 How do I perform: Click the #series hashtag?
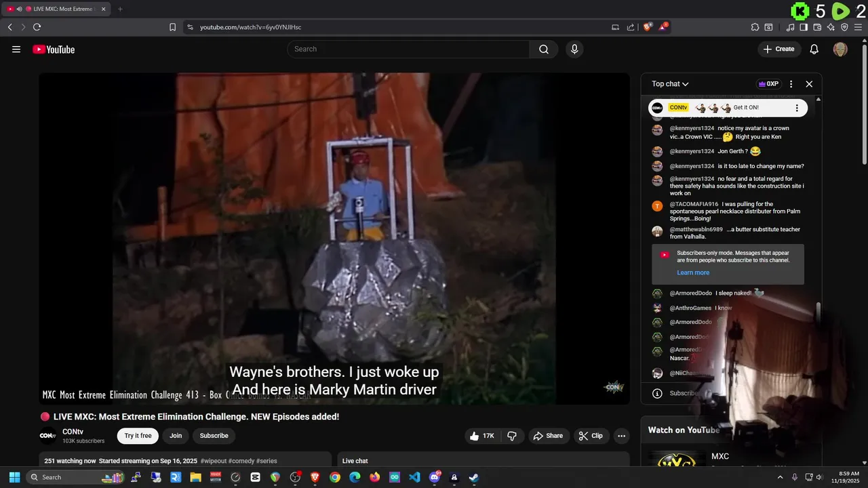tap(267, 461)
